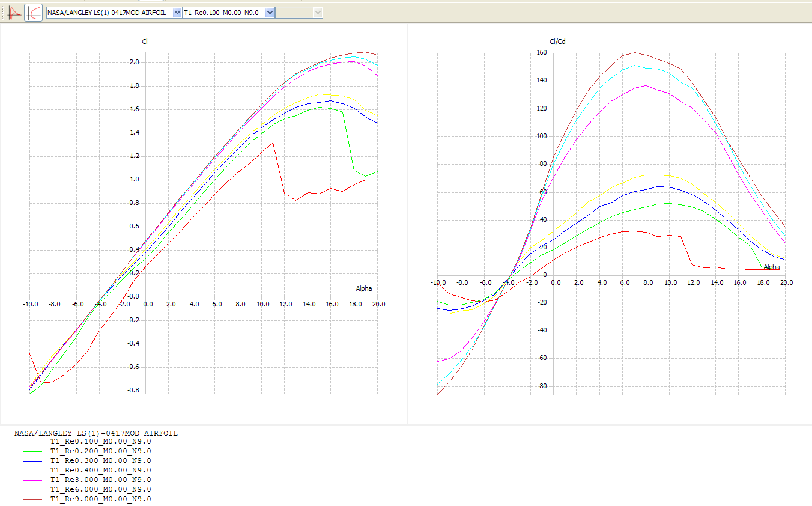This screenshot has height=506, width=812.
Task: Click the magenta line swatch for Re3.000 legend
Action: (x=33, y=480)
